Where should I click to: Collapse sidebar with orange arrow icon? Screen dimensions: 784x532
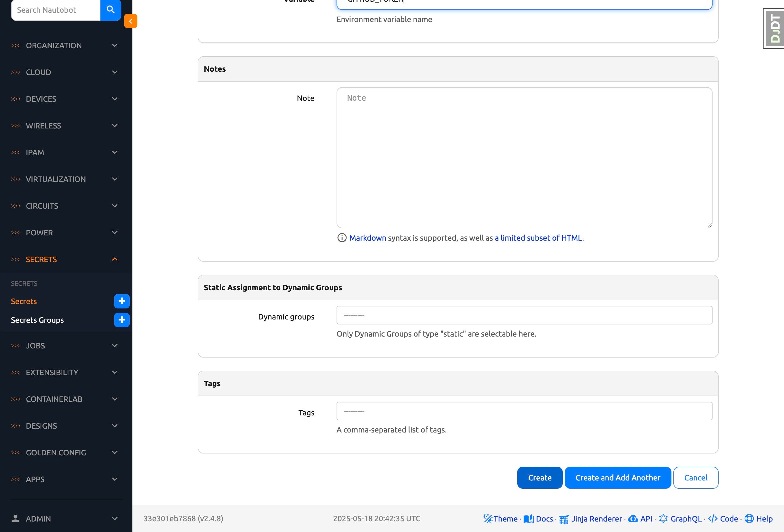[x=130, y=21]
